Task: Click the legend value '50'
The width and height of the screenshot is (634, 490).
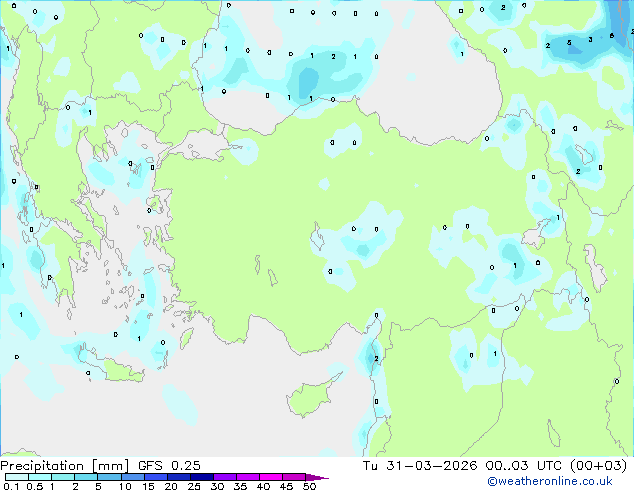Action: point(309,486)
